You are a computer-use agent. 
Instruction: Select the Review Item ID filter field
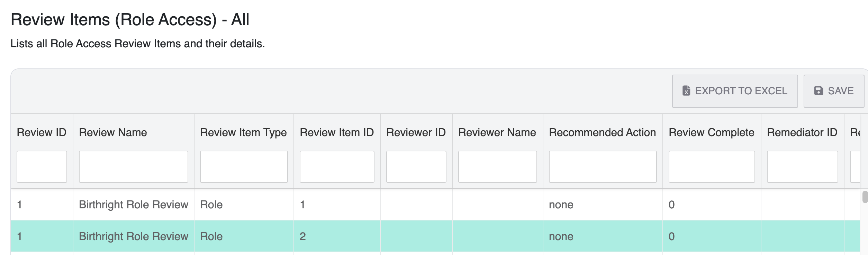click(x=337, y=167)
